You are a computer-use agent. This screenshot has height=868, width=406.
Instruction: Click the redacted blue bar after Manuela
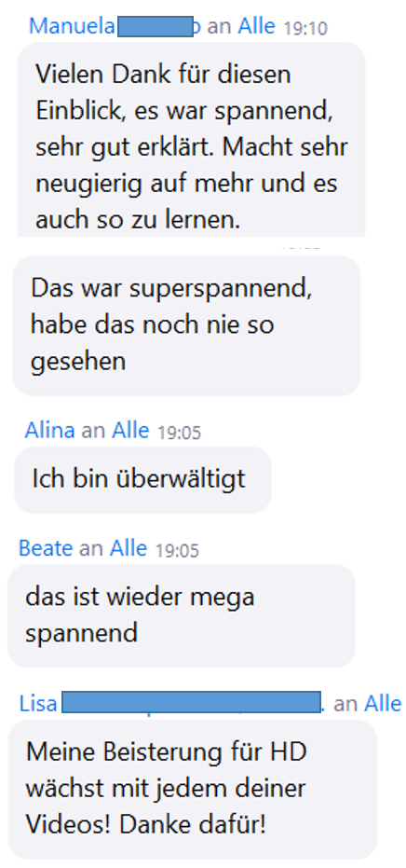click(156, 26)
